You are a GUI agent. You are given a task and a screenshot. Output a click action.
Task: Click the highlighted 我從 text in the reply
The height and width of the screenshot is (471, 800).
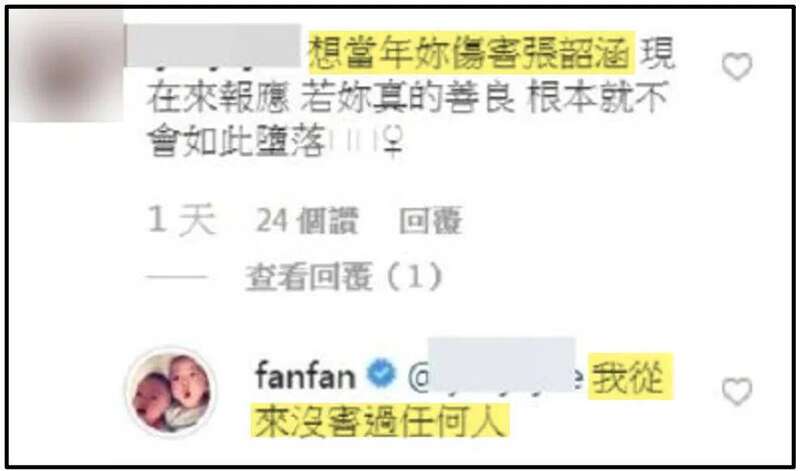630,377
